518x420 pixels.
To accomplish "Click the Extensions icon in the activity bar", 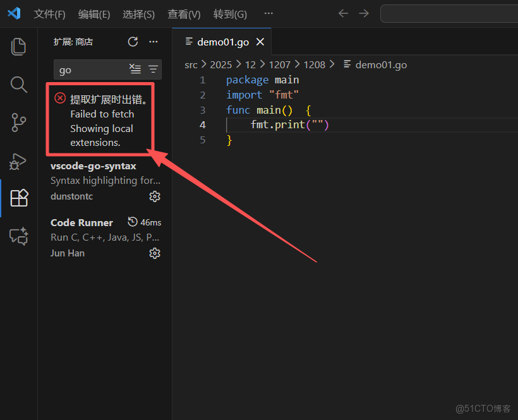I will [x=18, y=198].
